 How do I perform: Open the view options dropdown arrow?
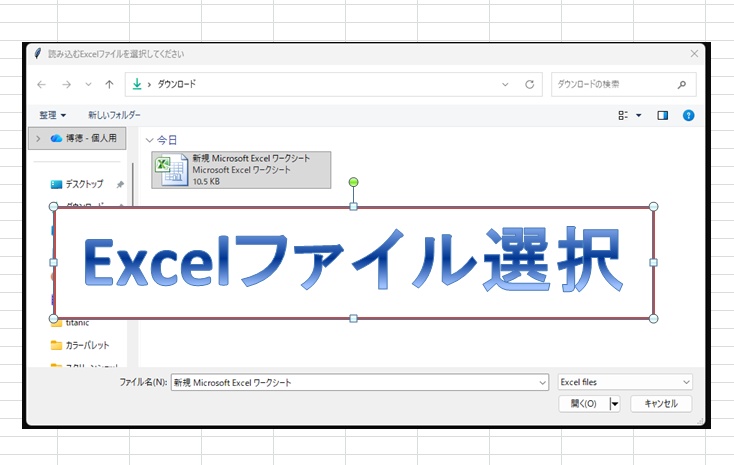pos(639,115)
